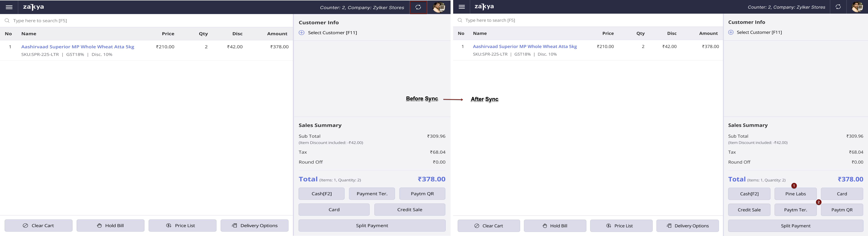Click search magnifier icon in After Sync screen
Image resolution: width=868 pixels, height=236 pixels.
(x=460, y=20)
